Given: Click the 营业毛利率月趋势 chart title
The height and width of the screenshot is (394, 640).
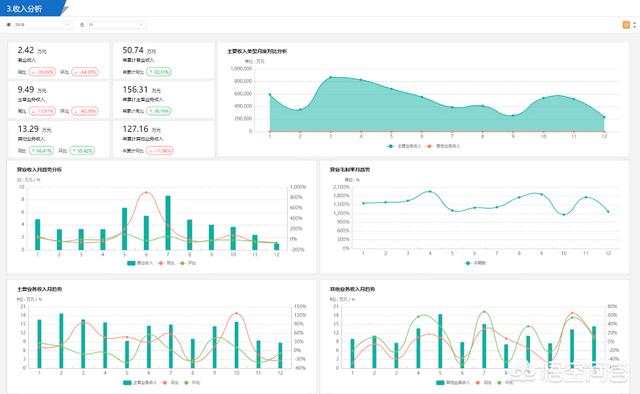Looking at the screenshot, I should pyautogui.click(x=350, y=169).
